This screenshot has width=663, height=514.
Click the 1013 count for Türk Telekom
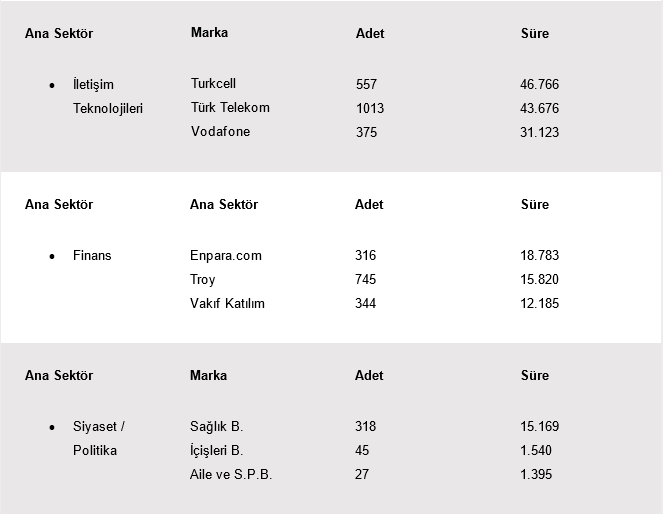click(x=370, y=108)
